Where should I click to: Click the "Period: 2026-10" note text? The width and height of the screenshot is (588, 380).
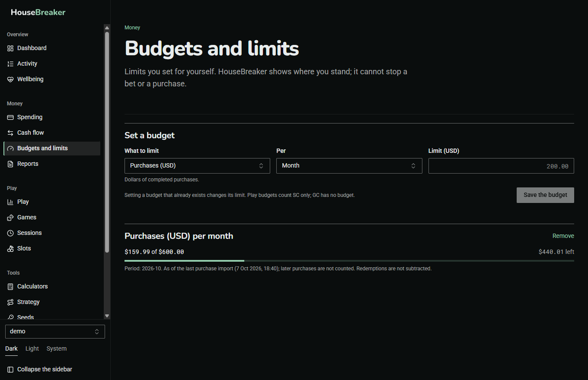pos(278,269)
